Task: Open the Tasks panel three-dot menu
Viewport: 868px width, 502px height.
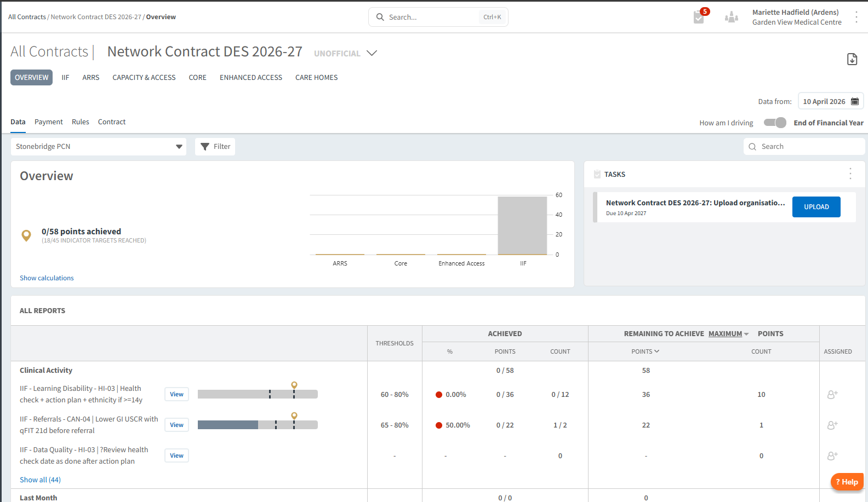Action: (x=850, y=174)
